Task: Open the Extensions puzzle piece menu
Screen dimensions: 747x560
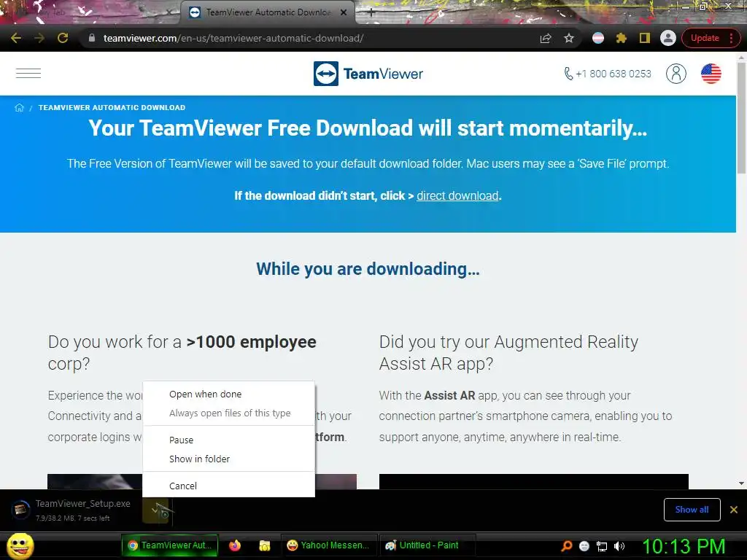Action: [x=622, y=38]
